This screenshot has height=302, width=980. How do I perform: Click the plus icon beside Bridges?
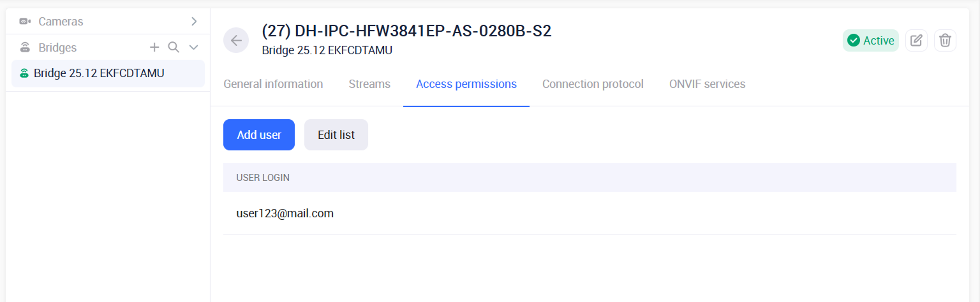154,47
